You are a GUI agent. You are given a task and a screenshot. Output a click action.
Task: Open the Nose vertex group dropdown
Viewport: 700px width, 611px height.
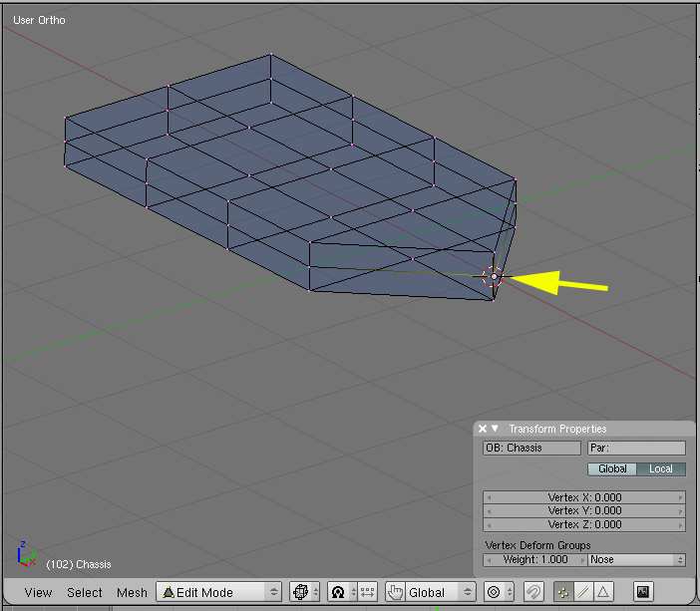pyautogui.click(x=636, y=560)
